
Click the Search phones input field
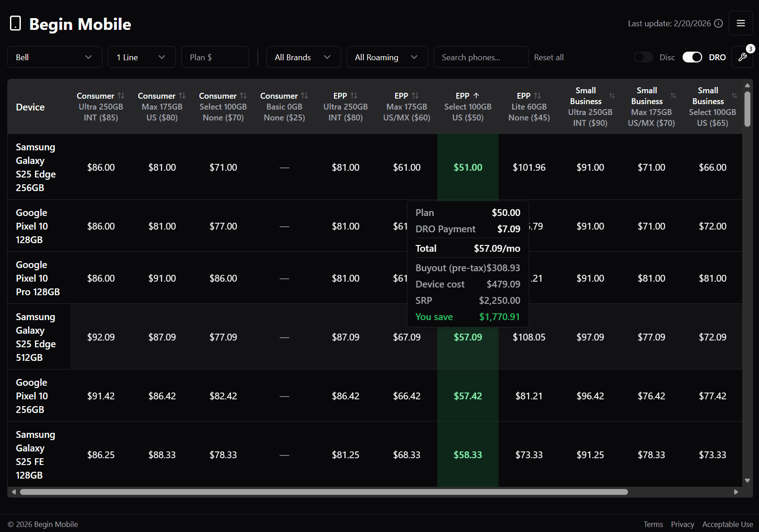[481, 57]
